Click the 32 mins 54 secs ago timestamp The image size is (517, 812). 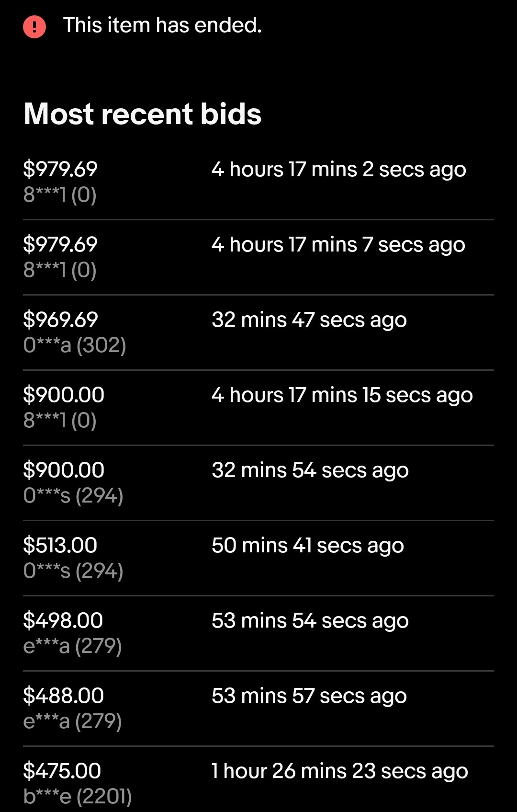coord(310,470)
